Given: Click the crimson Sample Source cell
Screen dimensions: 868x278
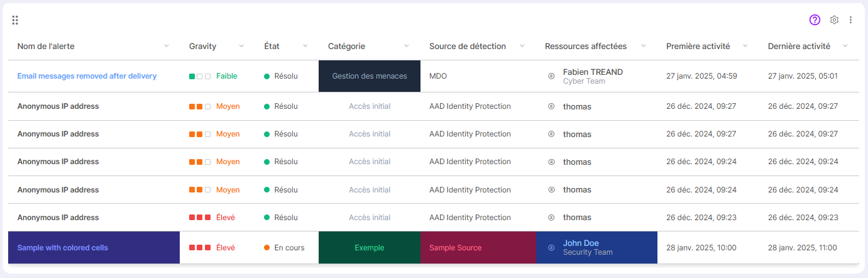Looking at the screenshot, I should 455,248.
